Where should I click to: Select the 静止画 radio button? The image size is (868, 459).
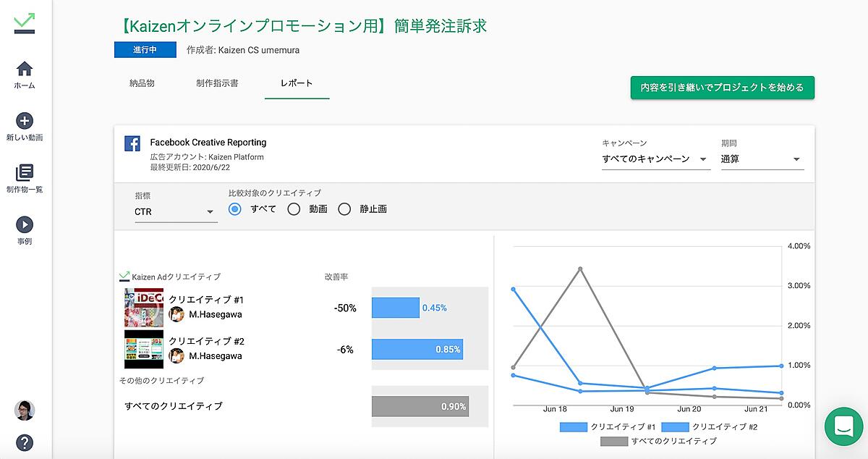pos(344,209)
